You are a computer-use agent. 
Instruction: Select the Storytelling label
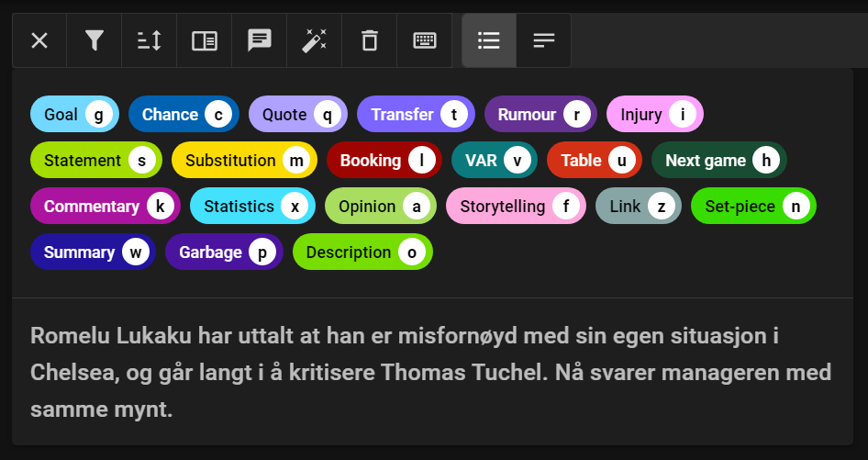(516, 207)
